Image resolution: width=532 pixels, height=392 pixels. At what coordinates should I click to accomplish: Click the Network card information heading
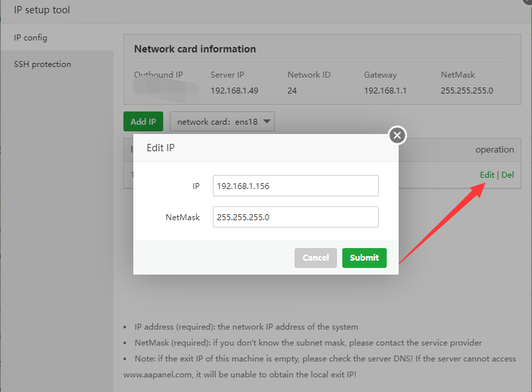tap(195, 49)
